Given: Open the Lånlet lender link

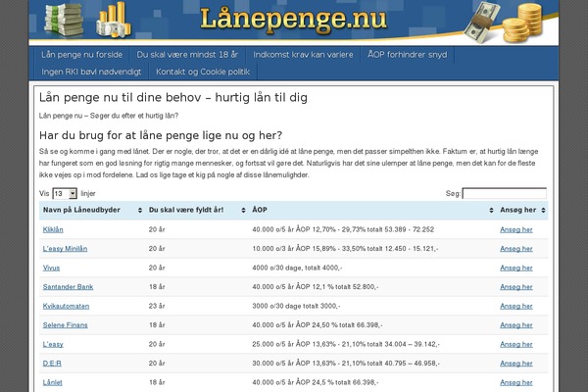Looking at the screenshot, I should (53, 382).
